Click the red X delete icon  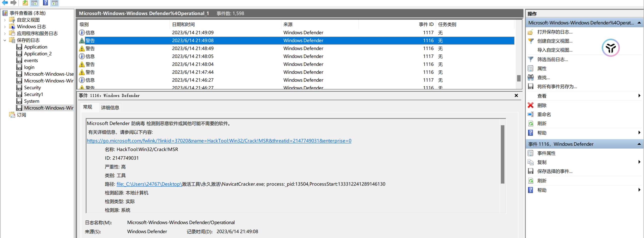(531, 105)
